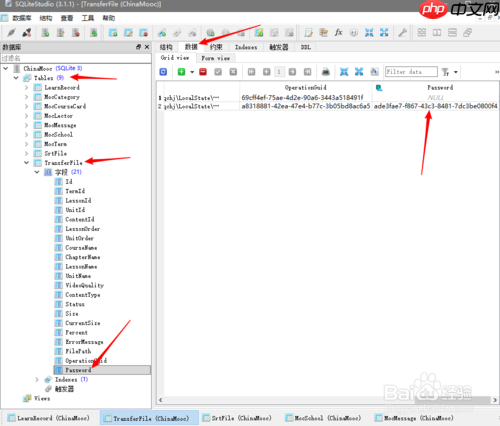The image size is (500, 426).
Task: Open the insert row dropdown arrow
Action: click(192, 72)
